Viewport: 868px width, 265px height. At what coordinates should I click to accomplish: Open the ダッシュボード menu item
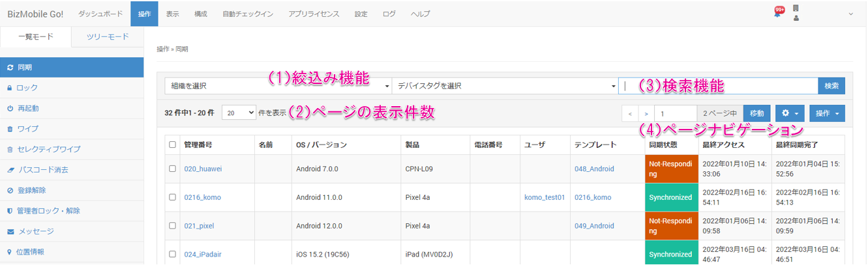click(x=100, y=14)
